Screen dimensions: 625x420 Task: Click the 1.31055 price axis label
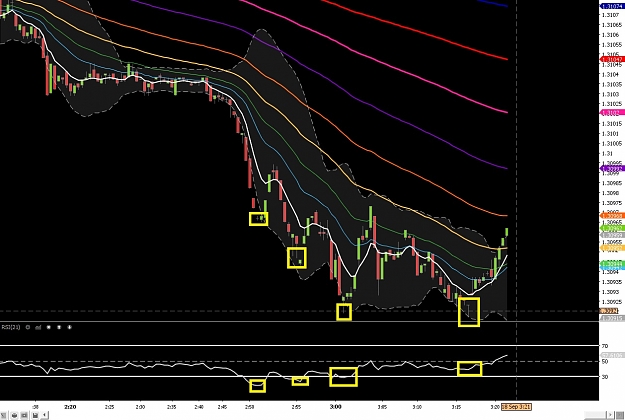coord(612,45)
